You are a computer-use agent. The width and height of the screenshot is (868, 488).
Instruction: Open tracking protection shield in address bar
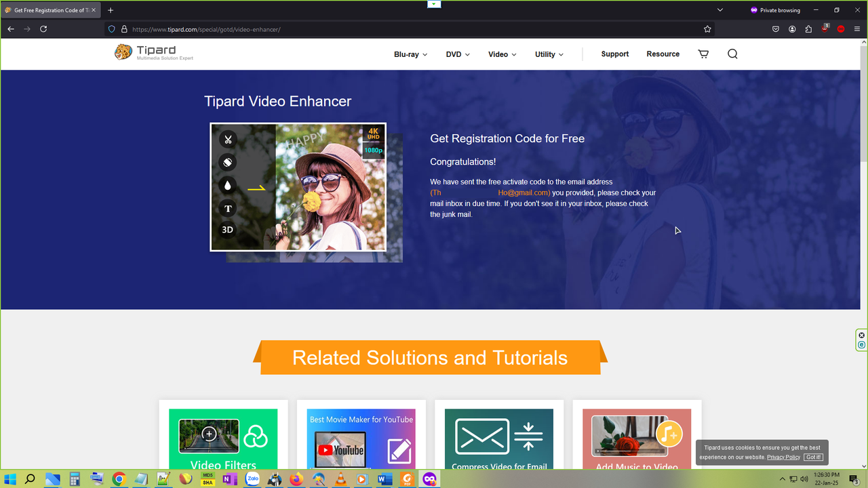pyautogui.click(x=112, y=29)
